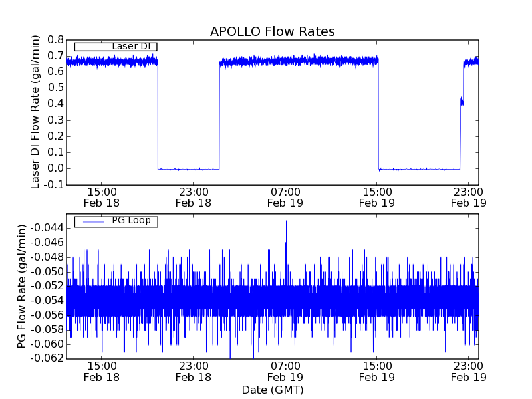The width and height of the screenshot is (532, 399).
Task: Click '15:00 Feb 19' under the Laser DI plot
Action: (x=377, y=198)
